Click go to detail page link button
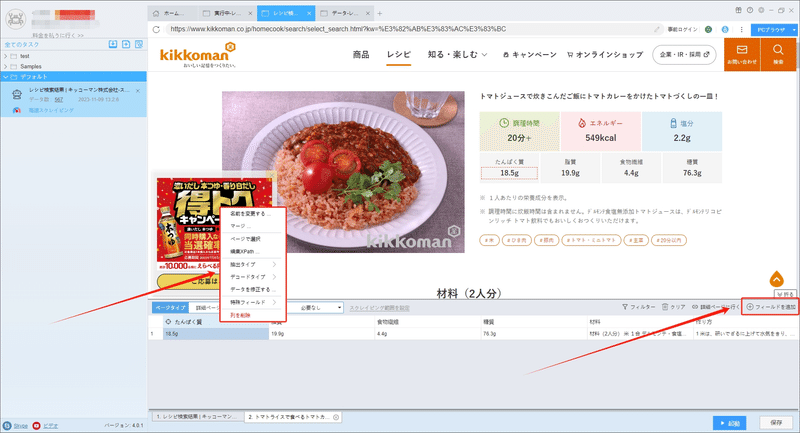This screenshot has height=433, width=800. tap(715, 307)
